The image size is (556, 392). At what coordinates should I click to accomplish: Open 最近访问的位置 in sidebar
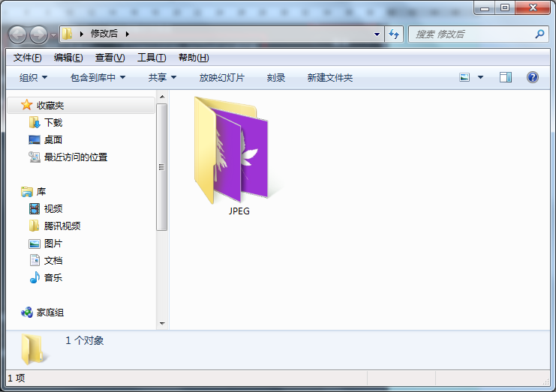click(x=75, y=157)
